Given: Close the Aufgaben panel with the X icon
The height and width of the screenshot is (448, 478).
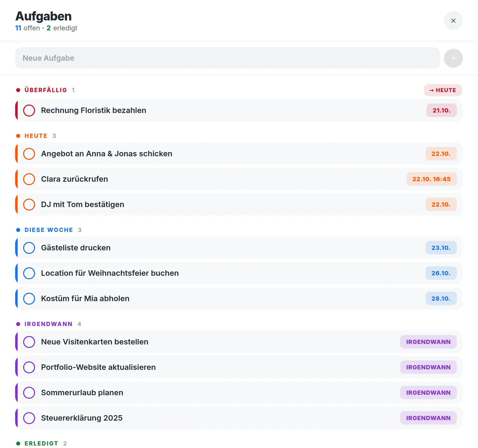Looking at the screenshot, I should click(453, 21).
